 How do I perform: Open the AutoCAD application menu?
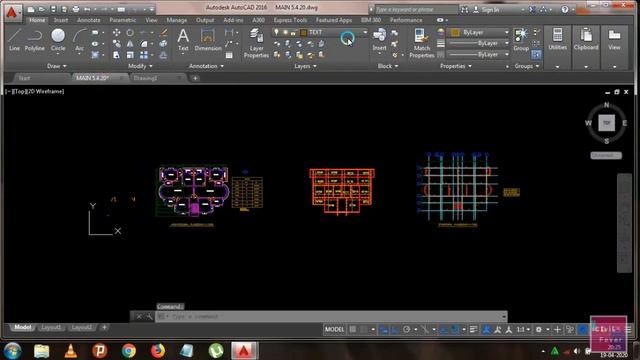tap(12, 12)
